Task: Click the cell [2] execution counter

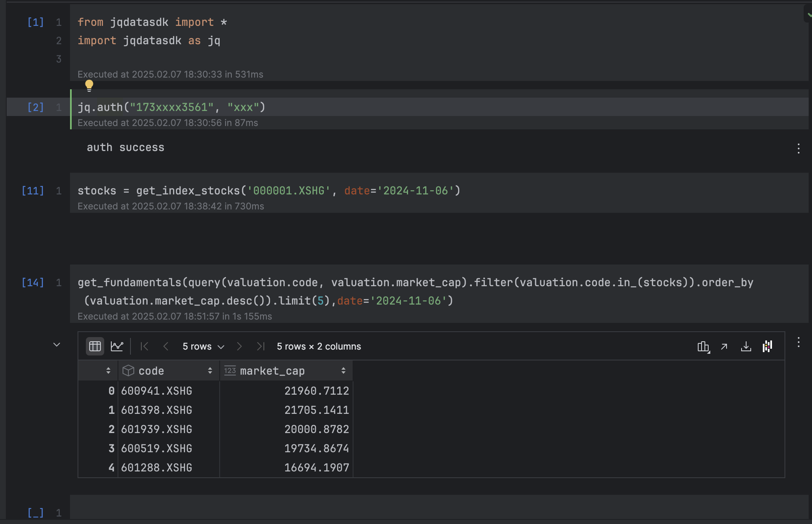Action: (x=35, y=107)
